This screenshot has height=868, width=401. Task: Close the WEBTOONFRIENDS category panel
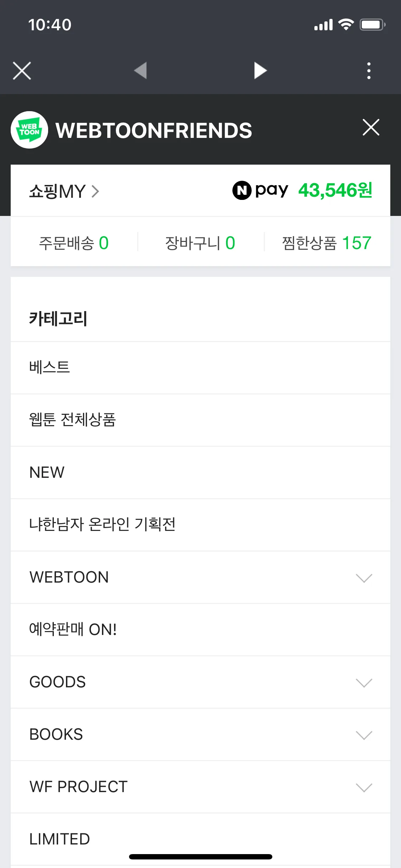[371, 127]
